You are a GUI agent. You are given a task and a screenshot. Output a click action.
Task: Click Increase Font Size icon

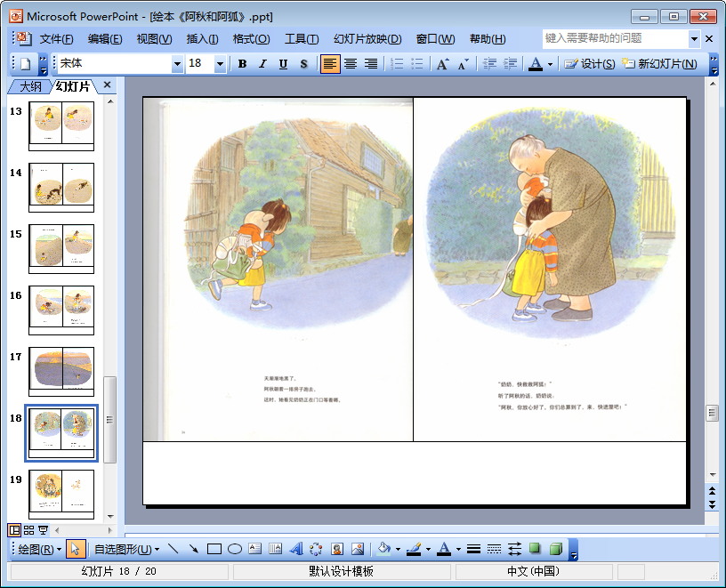(443, 64)
